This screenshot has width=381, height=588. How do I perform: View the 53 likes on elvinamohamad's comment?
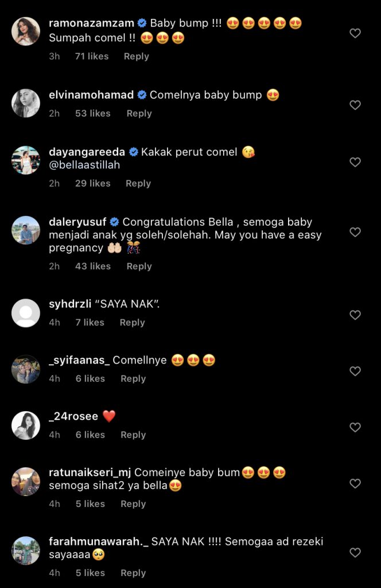point(92,114)
